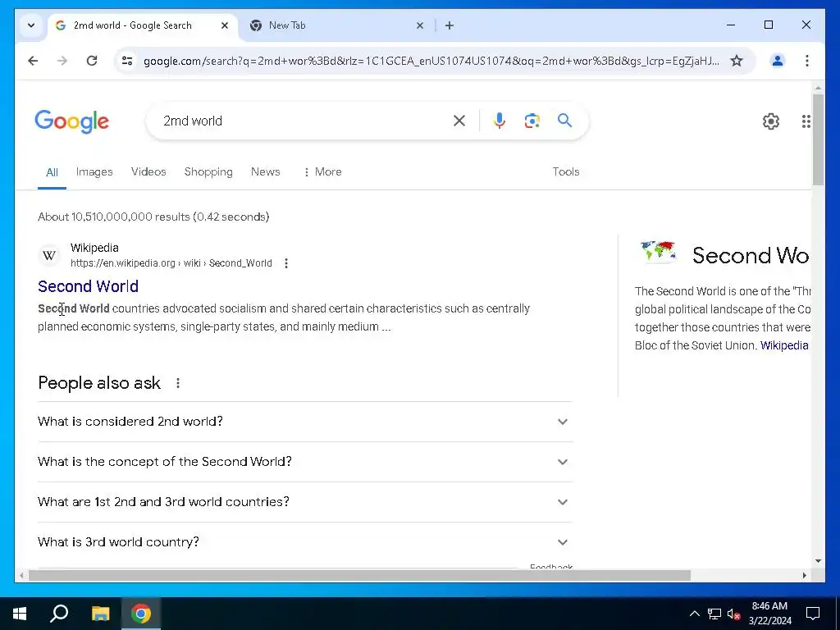Screen dimensions: 840x630
Task: Submit search with magnifying glass icon
Action: pos(564,121)
